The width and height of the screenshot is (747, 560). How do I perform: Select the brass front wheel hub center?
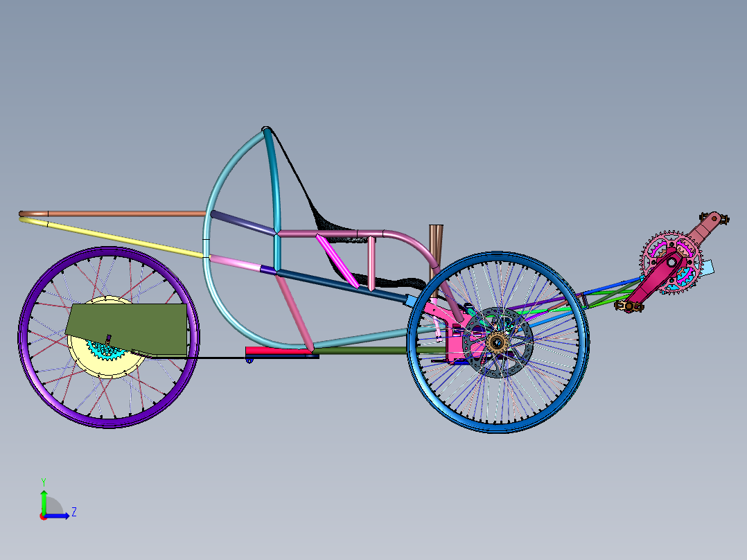point(497,342)
